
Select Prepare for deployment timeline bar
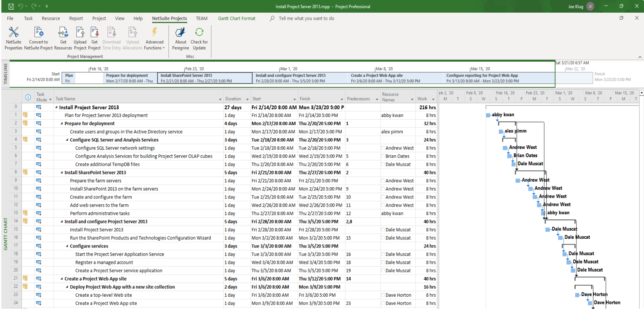pyautogui.click(x=130, y=78)
